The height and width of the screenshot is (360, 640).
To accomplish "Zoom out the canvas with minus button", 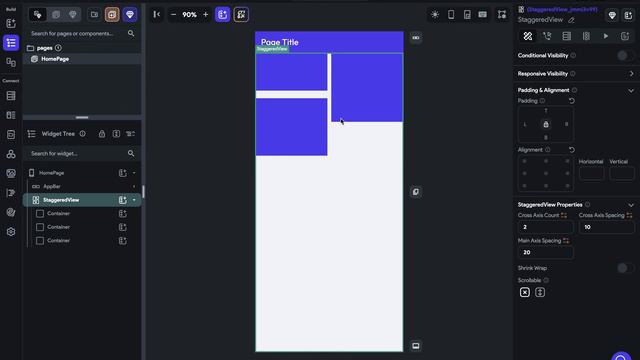I will [x=173, y=15].
